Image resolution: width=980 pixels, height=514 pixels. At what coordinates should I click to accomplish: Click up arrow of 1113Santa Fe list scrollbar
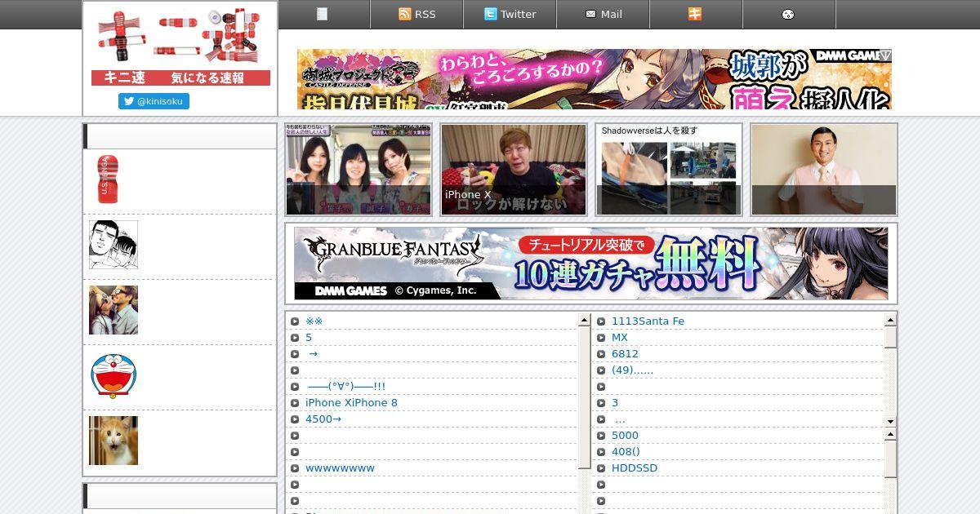890,320
